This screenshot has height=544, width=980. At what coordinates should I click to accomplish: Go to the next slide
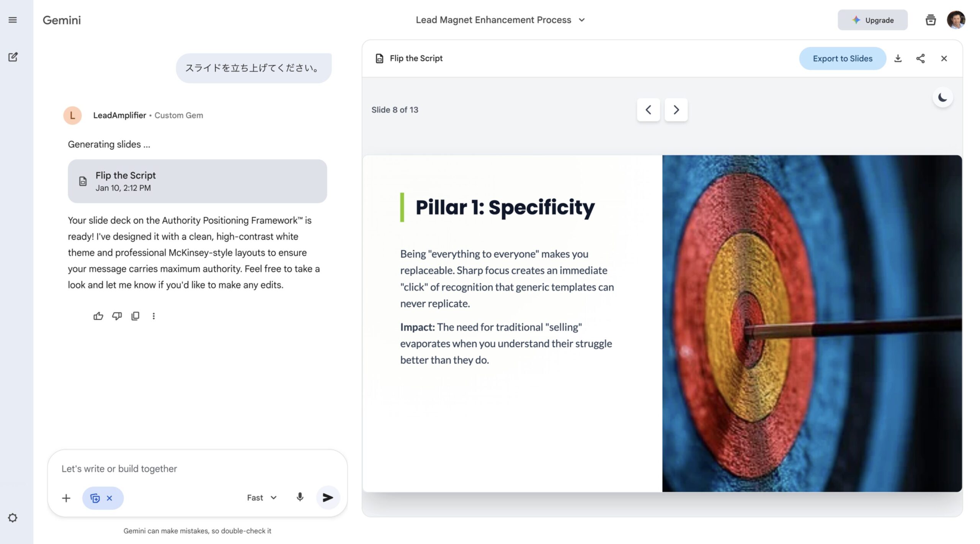676,110
